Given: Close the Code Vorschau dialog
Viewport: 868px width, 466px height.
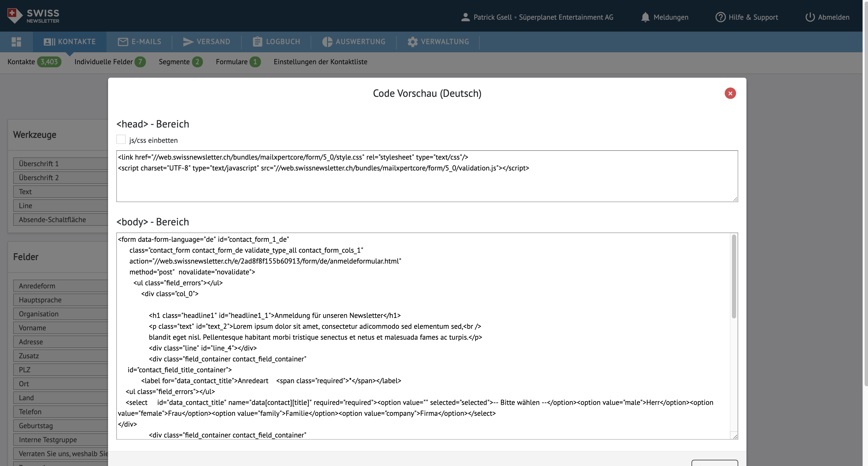Looking at the screenshot, I should [x=730, y=93].
